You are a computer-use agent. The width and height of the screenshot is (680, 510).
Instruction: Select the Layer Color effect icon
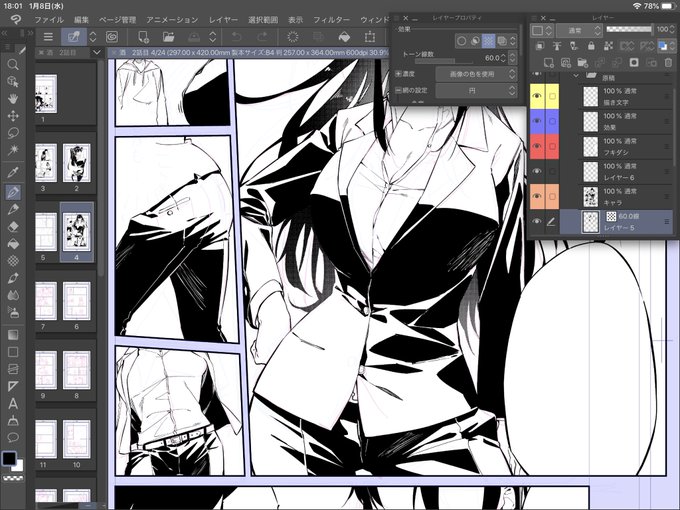click(x=502, y=41)
